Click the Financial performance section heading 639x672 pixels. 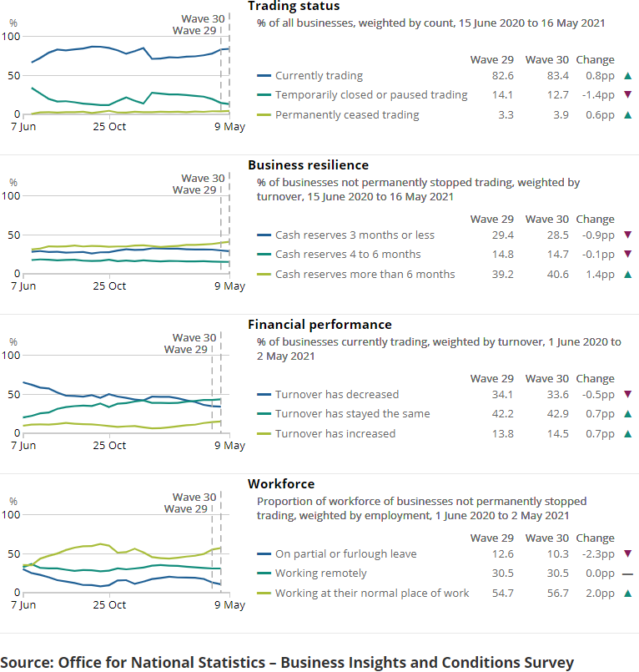coord(319,325)
